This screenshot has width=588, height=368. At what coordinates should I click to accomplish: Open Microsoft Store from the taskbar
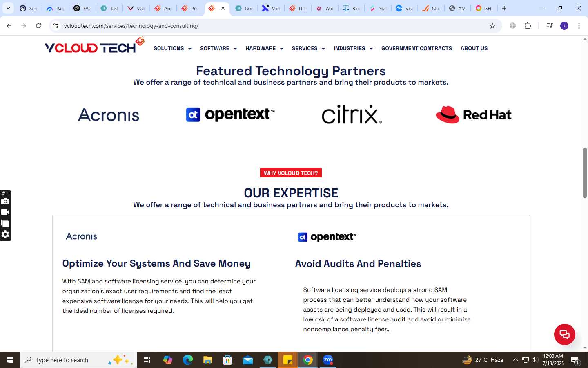point(228,360)
